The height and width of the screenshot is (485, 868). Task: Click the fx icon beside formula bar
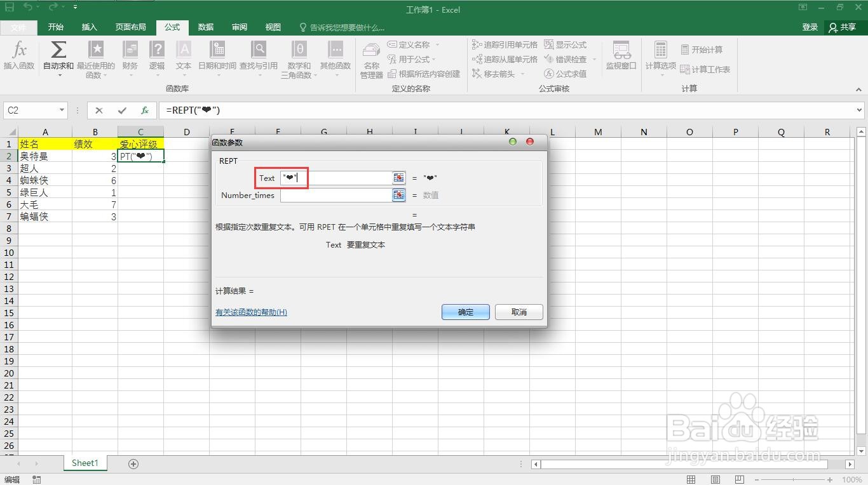(145, 110)
